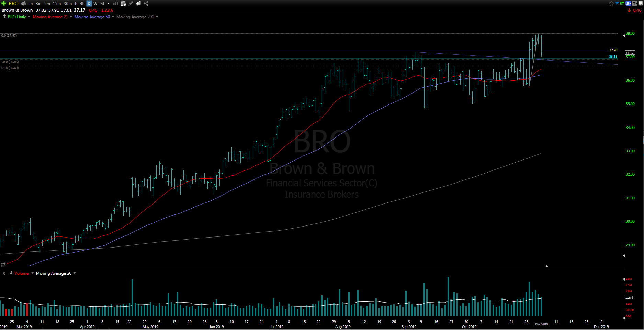Toggle the Daily 'D' timeframe

[x=89, y=4]
